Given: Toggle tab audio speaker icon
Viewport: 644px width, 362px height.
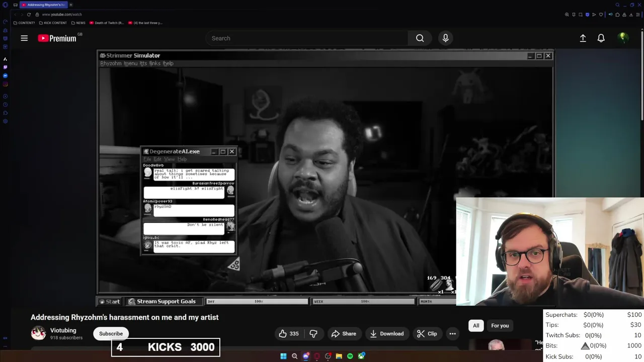Looking at the screenshot, I should (610, 15).
